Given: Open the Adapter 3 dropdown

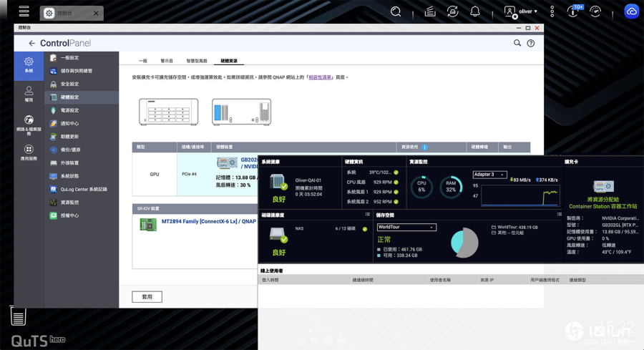Looking at the screenshot, I should tap(489, 175).
